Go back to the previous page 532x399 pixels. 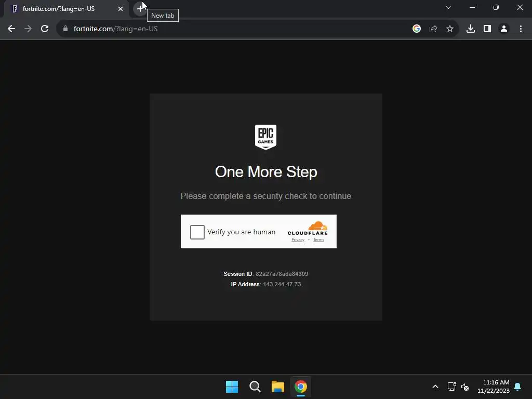[x=11, y=29]
